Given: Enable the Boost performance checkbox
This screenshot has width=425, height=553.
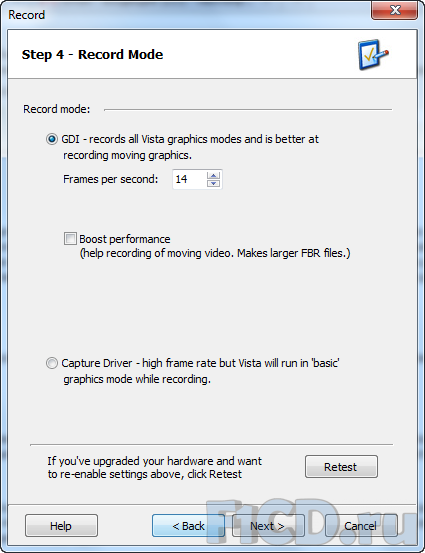Looking at the screenshot, I should (70, 238).
